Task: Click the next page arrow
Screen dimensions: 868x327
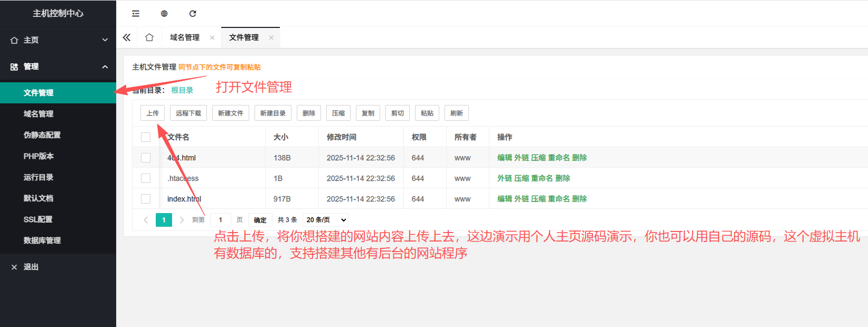Action: (182, 220)
